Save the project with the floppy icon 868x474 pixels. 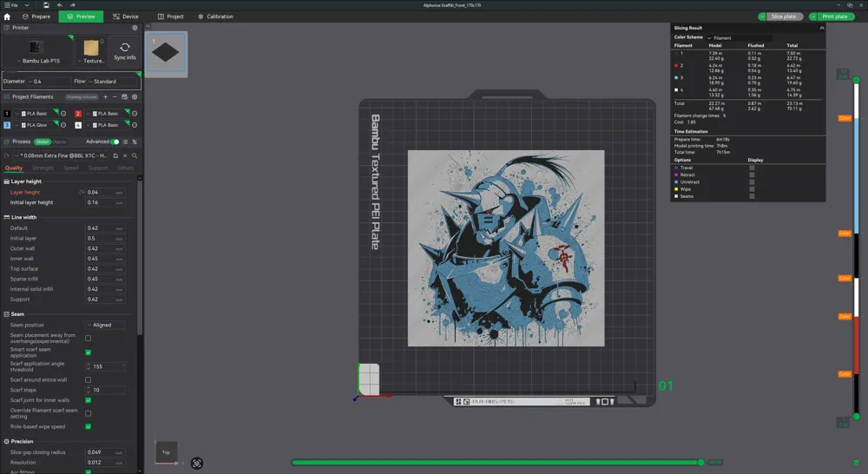pos(46,5)
